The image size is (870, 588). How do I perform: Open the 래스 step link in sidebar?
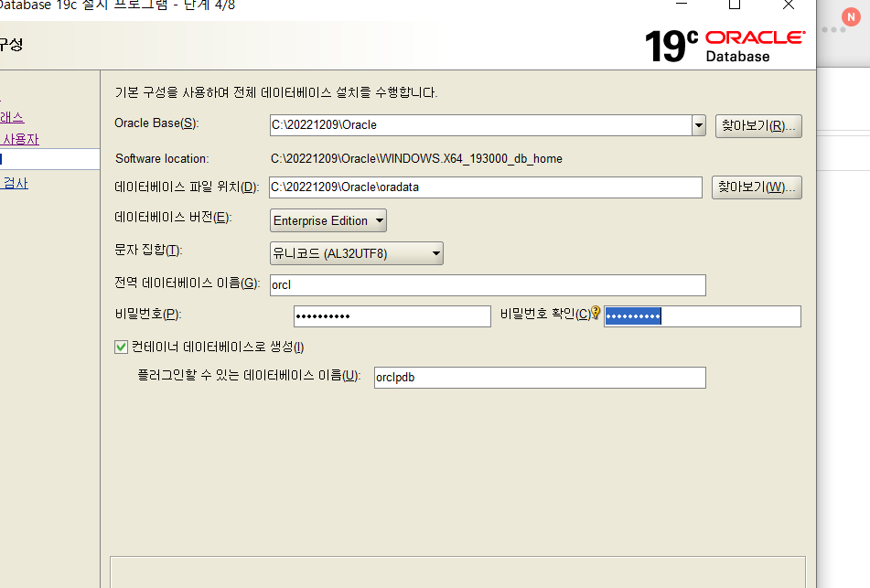(x=12, y=118)
